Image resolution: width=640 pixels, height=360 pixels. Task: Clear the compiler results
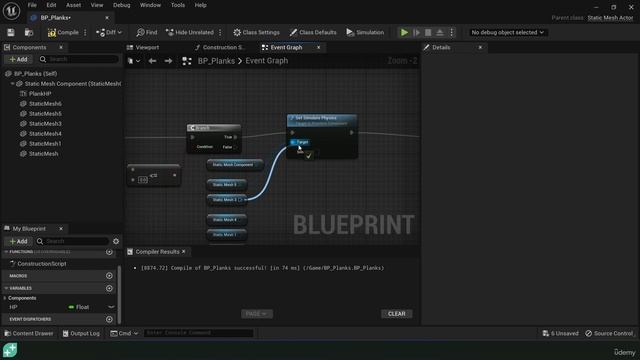(x=396, y=313)
